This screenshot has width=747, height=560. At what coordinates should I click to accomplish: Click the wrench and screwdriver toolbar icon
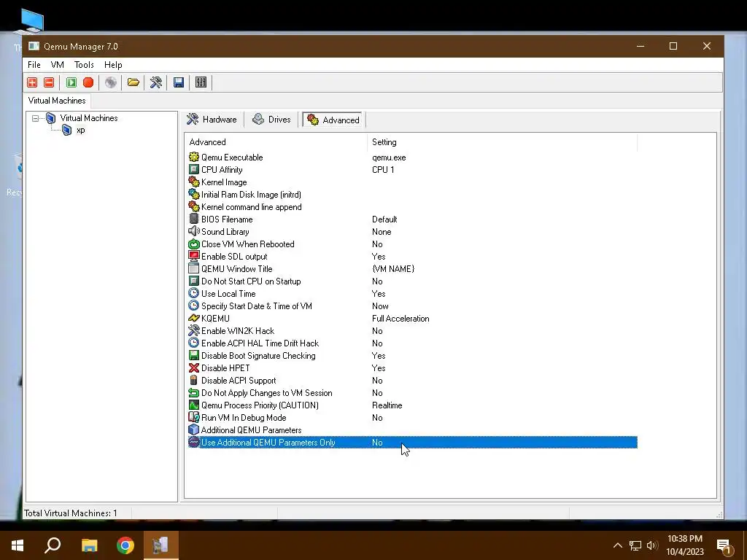pos(156,82)
